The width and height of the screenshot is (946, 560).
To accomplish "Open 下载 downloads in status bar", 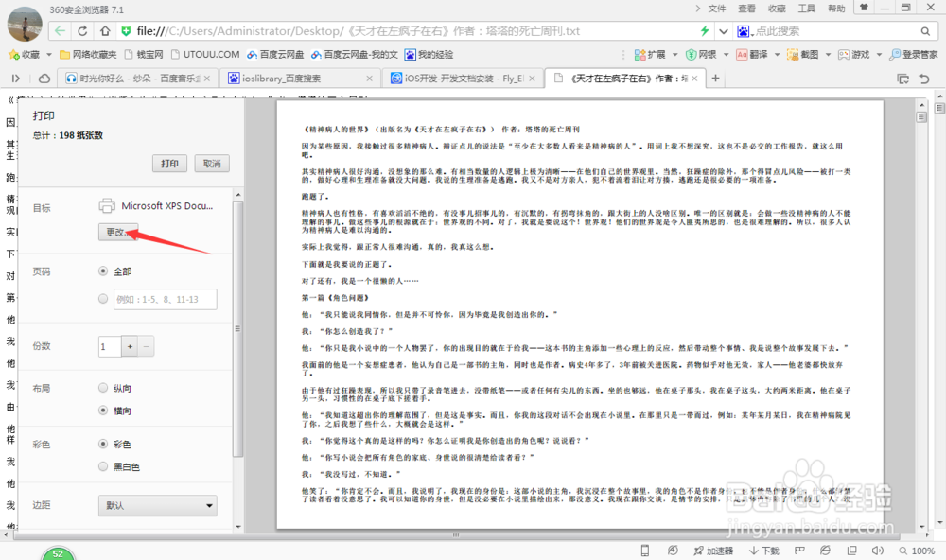I will (x=763, y=551).
